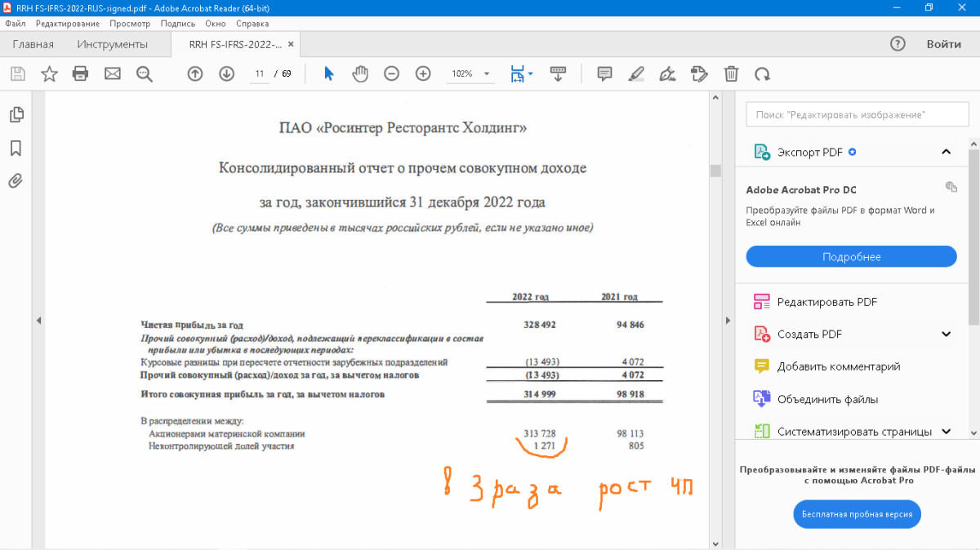Viewport: 980px width, 550px height.
Task: Open the Просмотр menu
Action: (x=130, y=24)
